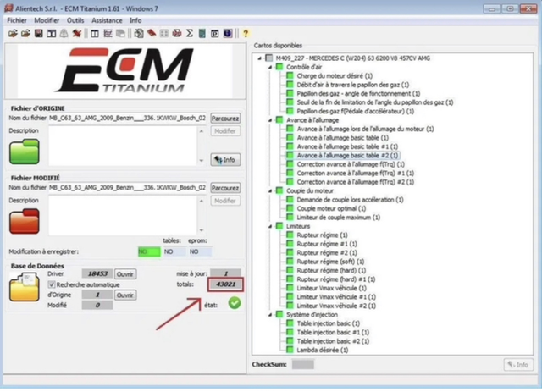Click Parcourez for the original file

coord(224,119)
